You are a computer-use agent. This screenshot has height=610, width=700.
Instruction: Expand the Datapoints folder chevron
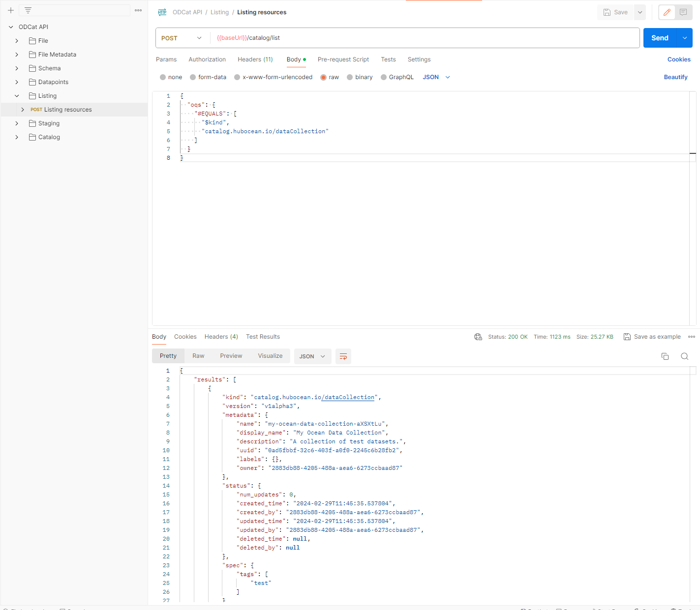coord(17,82)
